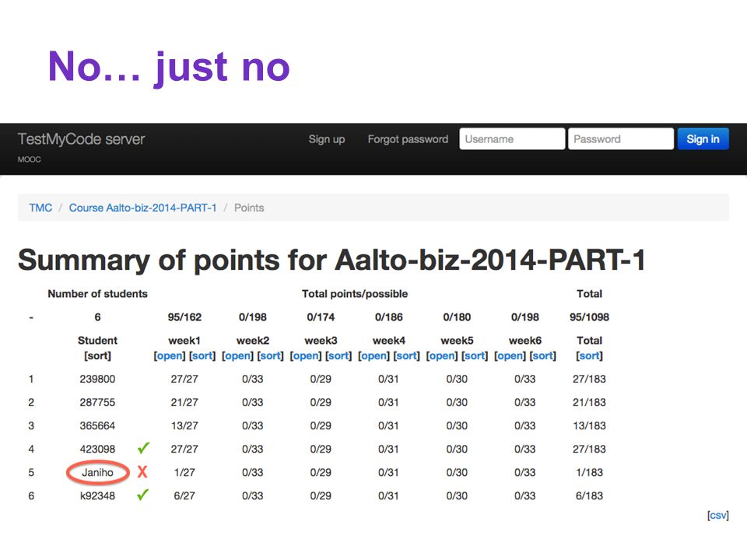Image resolution: width=747 pixels, height=560 pixels.
Task: Download the csv export
Action: (x=718, y=515)
